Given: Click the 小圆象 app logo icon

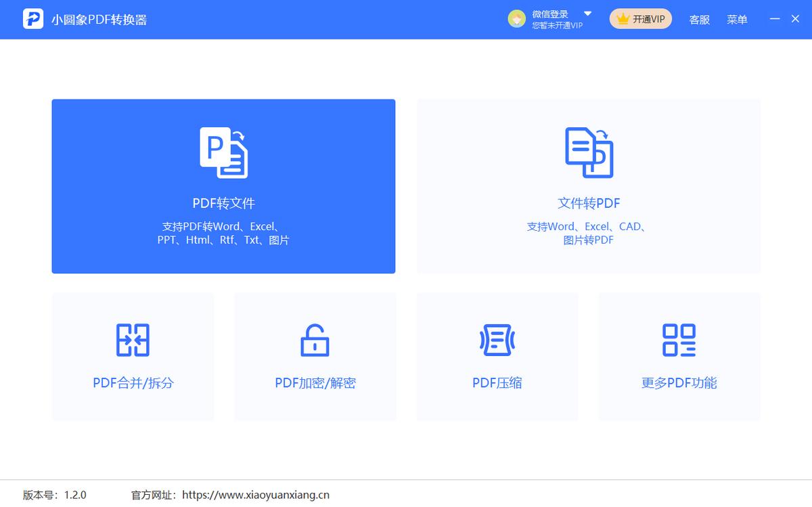Looking at the screenshot, I should coord(32,18).
